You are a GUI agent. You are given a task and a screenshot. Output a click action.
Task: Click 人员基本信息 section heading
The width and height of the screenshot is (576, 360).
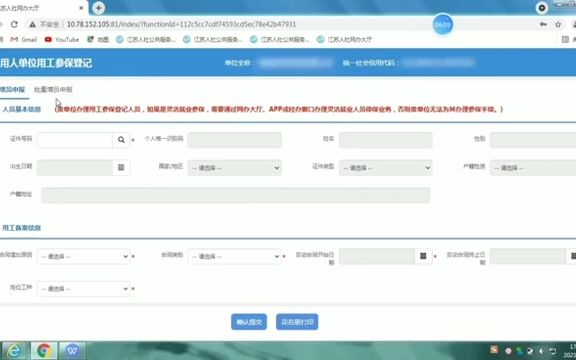22,109
